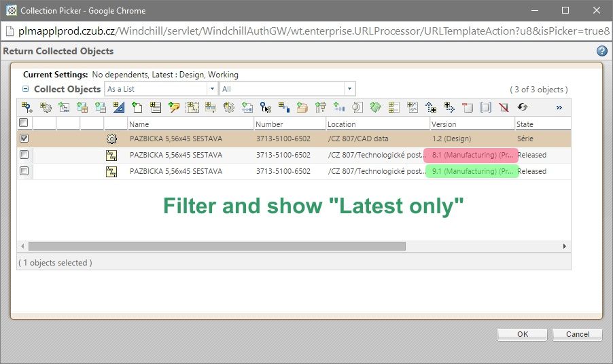The image size is (613, 364).
Task: Click the "1.2 (Design)" version cell
Action: coord(451,139)
